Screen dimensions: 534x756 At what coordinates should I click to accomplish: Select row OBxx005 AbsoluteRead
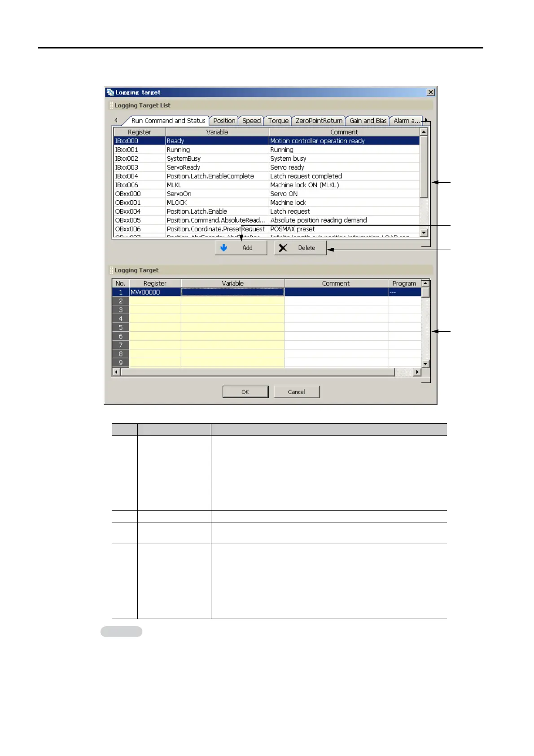[267, 220]
